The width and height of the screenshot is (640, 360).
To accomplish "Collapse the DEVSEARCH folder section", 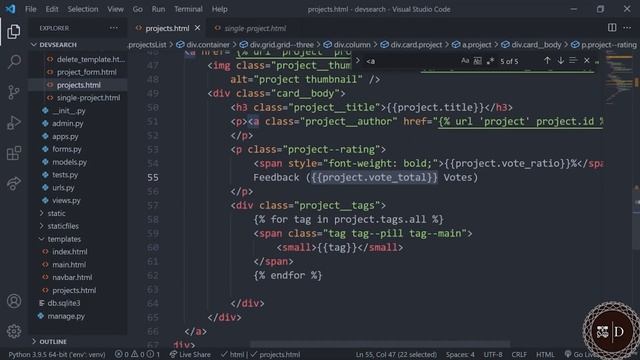I will [x=58, y=44].
